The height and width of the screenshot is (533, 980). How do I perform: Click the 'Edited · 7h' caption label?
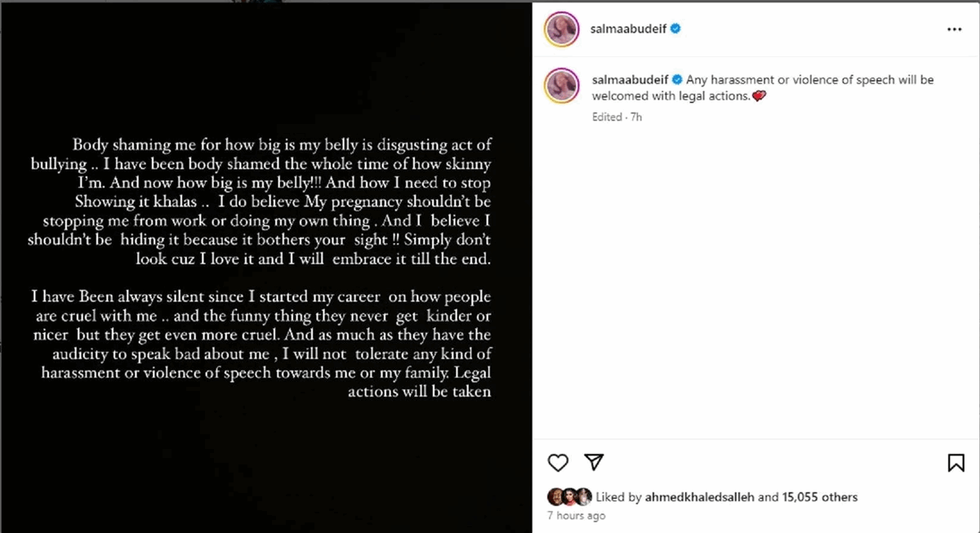tap(617, 117)
